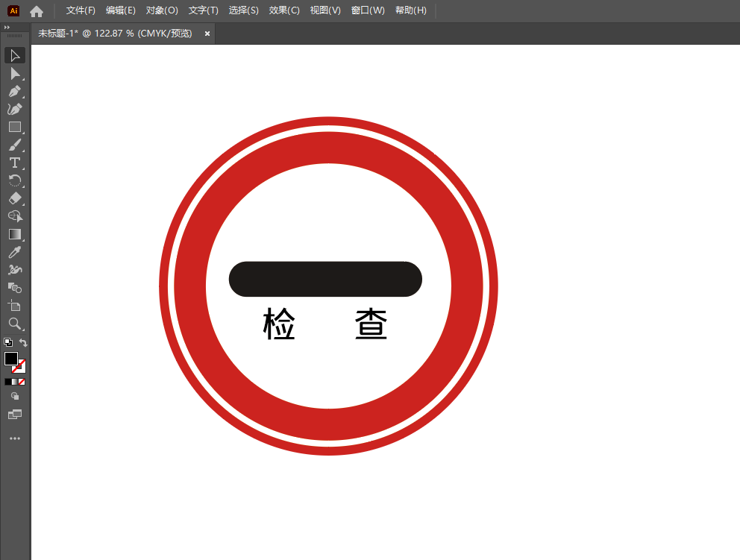
Task: Pick the Paintbrush tool
Action: (14, 145)
